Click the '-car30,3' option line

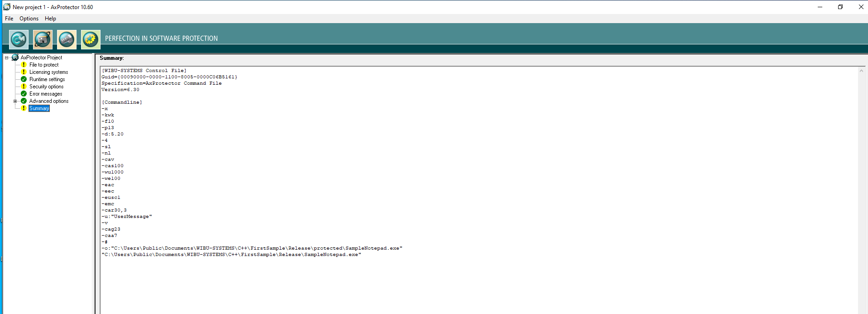pos(114,210)
